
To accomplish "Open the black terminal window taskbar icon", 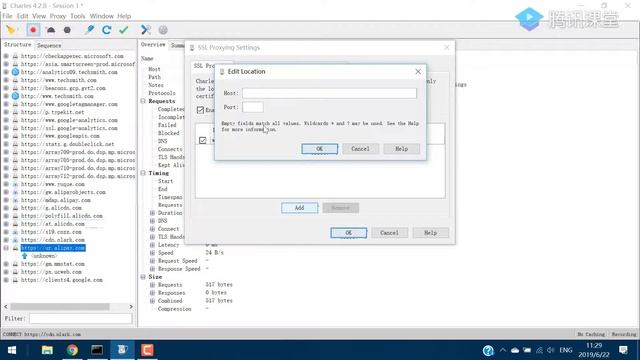I will pos(97,350).
